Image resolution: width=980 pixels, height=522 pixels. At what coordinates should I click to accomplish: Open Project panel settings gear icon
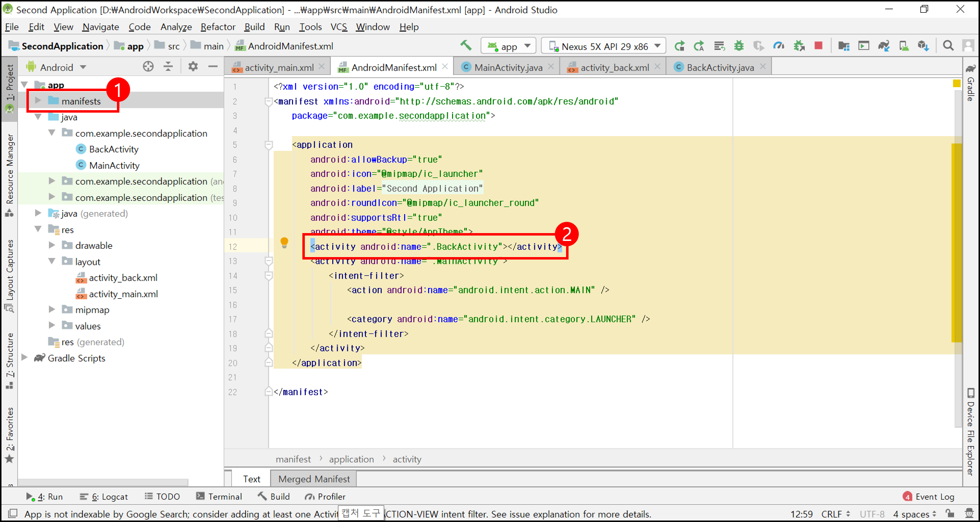(x=193, y=67)
